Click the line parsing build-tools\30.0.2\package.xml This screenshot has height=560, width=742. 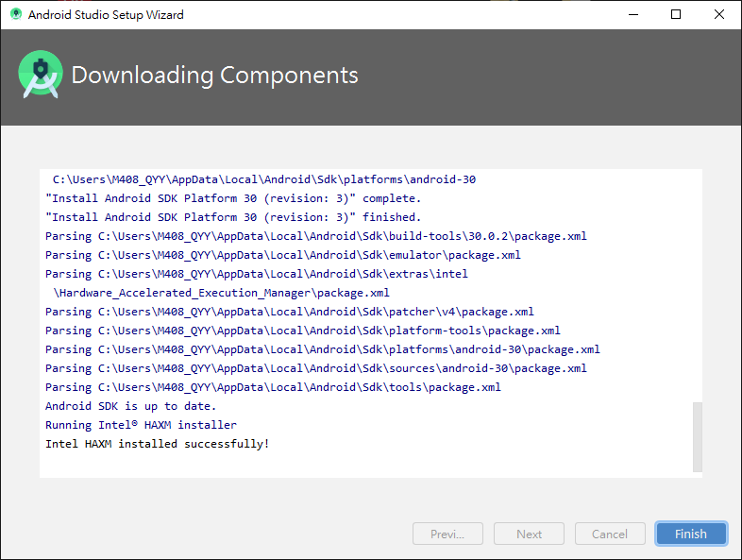click(316, 236)
